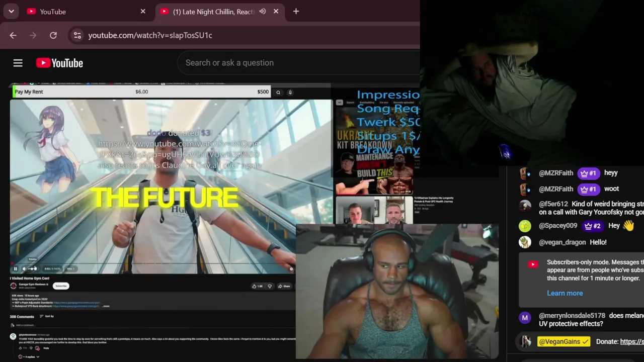Mute the video with the speaker icon

click(x=24, y=268)
